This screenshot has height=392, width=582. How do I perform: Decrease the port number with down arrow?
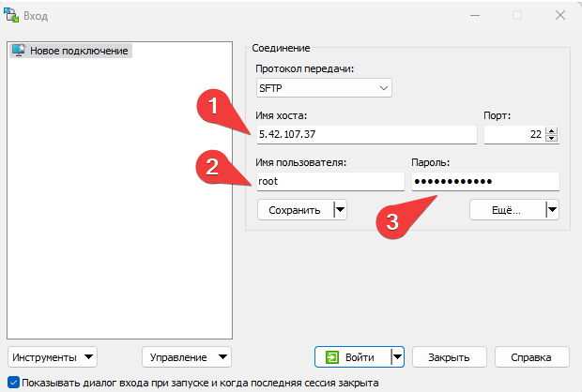[x=552, y=139]
